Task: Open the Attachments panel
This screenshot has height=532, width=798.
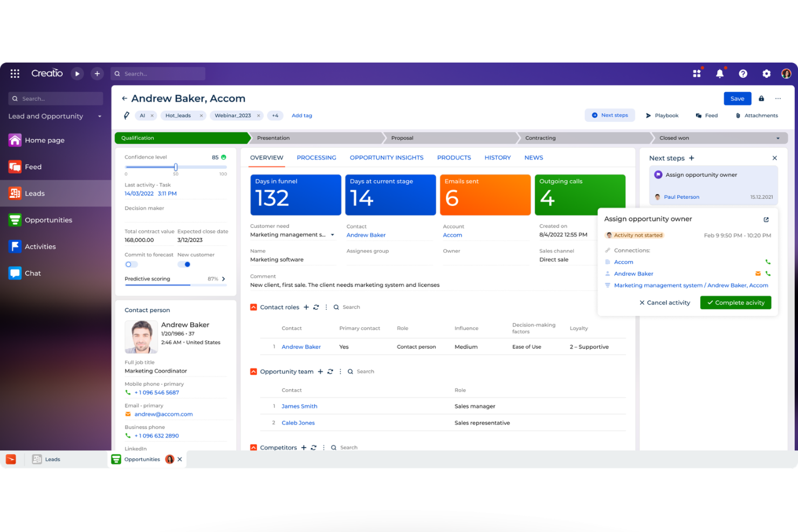Action: point(756,115)
